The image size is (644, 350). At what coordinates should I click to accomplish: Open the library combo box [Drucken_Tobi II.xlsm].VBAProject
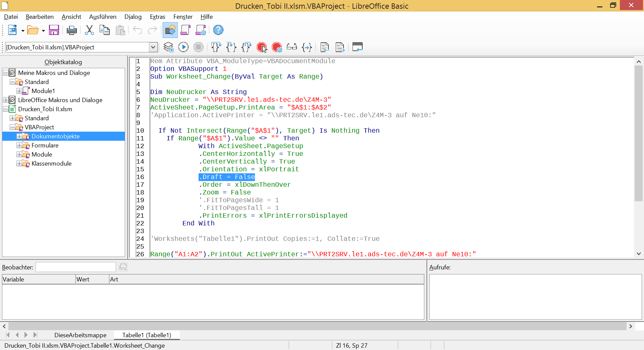point(81,47)
